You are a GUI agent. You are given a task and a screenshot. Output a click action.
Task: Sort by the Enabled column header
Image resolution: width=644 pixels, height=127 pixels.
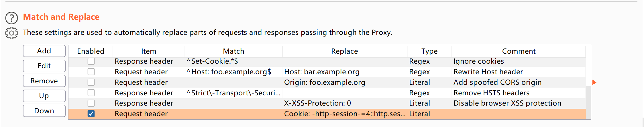[x=91, y=51]
